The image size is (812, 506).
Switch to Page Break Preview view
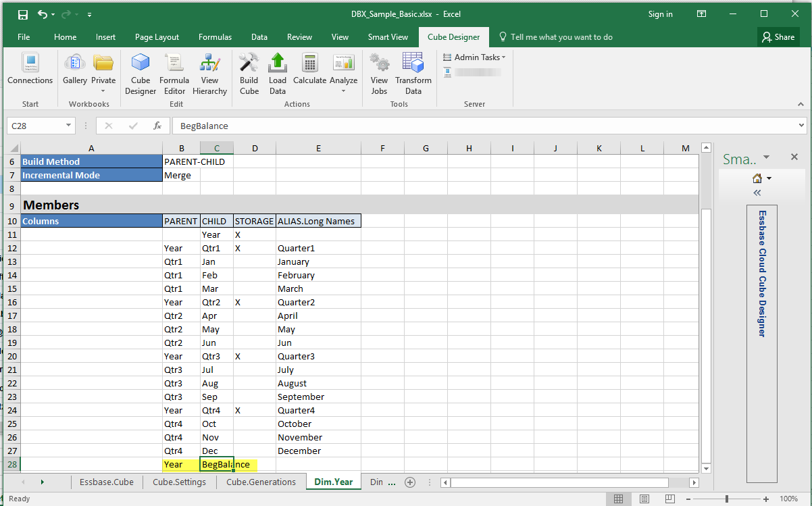pyautogui.click(x=669, y=499)
